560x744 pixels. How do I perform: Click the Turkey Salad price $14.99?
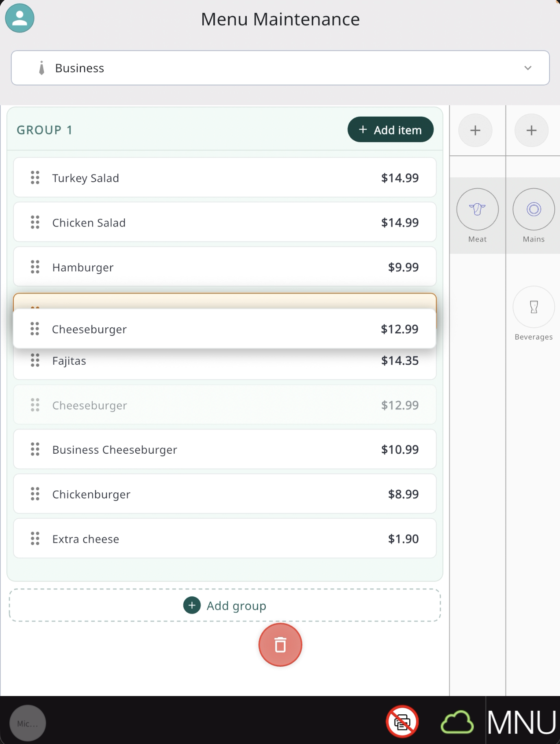tap(400, 178)
